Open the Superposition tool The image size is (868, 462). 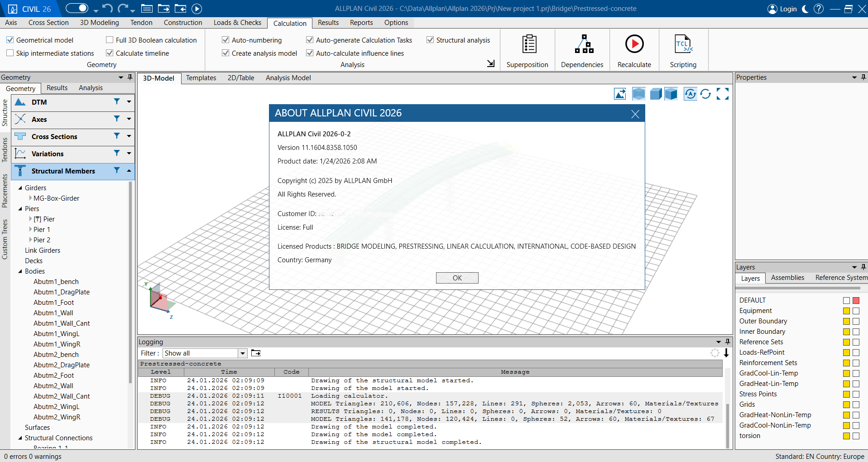click(528, 51)
